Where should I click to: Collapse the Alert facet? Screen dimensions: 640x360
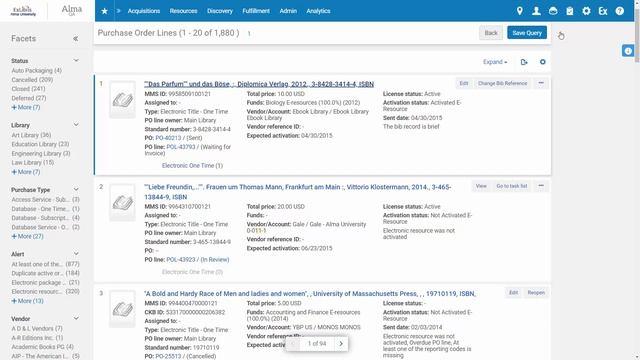pyautogui.click(x=76, y=254)
